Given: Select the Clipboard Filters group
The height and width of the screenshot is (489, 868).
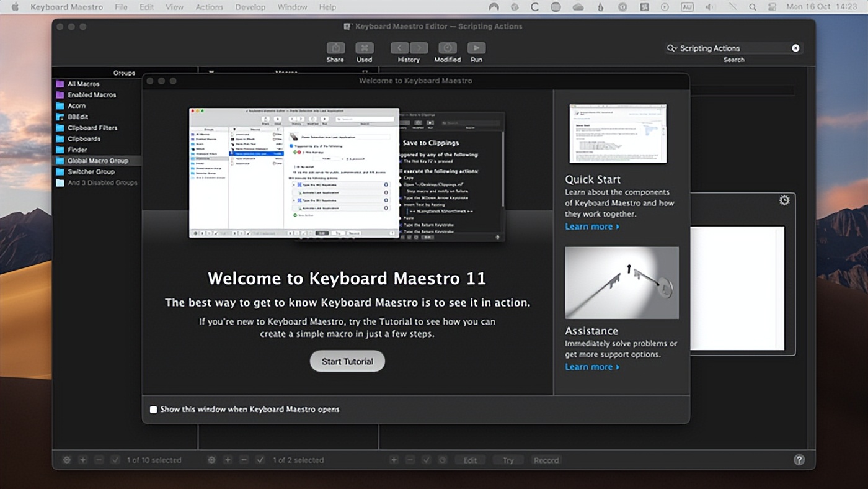Looking at the screenshot, I should [x=97, y=128].
